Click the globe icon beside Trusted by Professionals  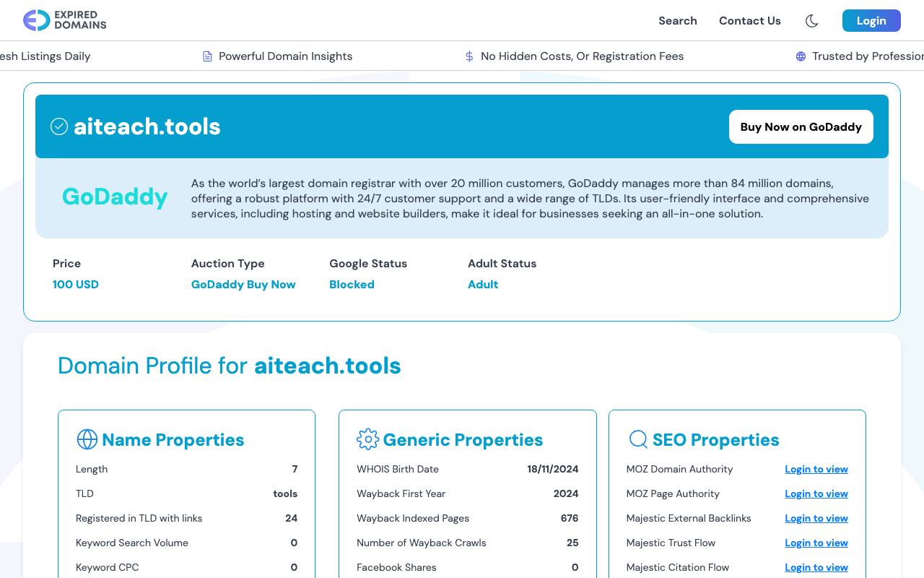[801, 56]
